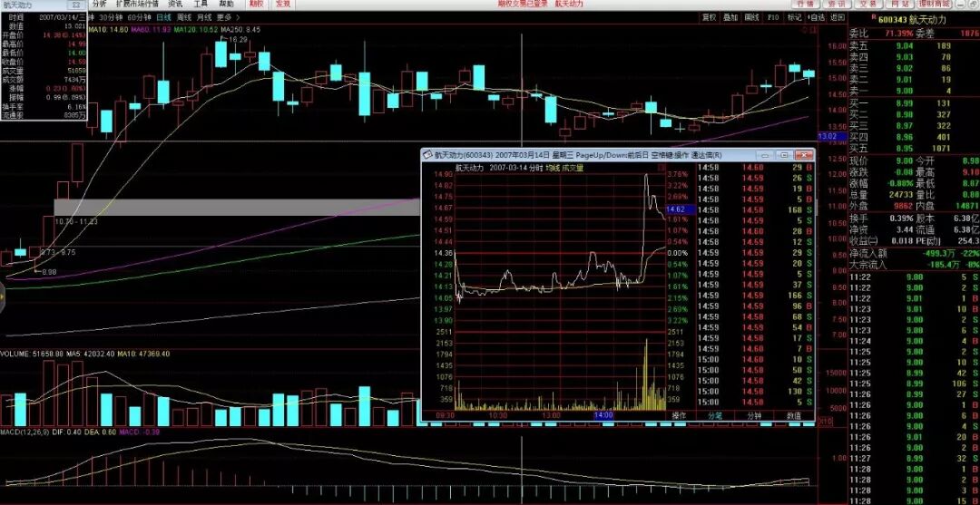Click the MA10: 14.60 indicator label
The height and width of the screenshot is (505, 980).
108,29
